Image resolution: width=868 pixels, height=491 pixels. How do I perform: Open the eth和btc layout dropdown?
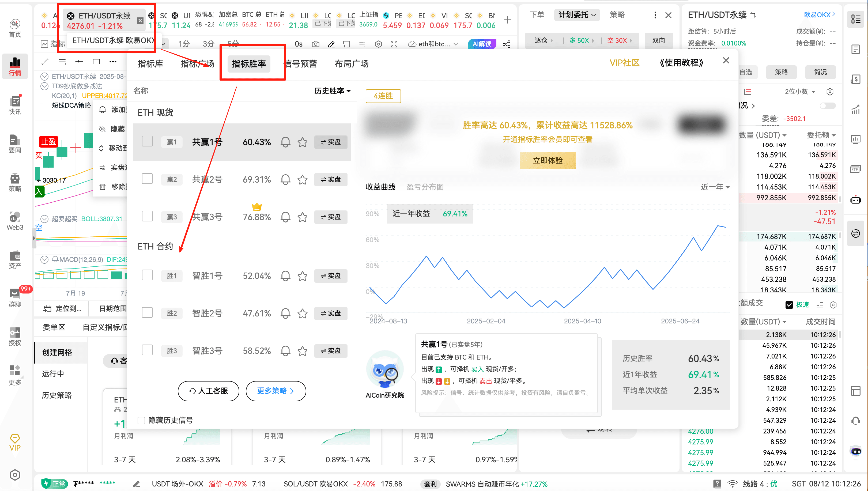click(x=433, y=44)
